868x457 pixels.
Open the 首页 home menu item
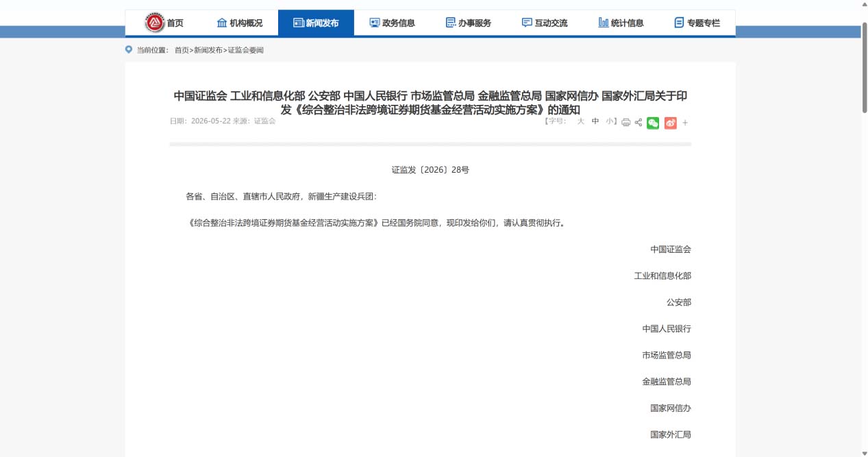point(175,23)
